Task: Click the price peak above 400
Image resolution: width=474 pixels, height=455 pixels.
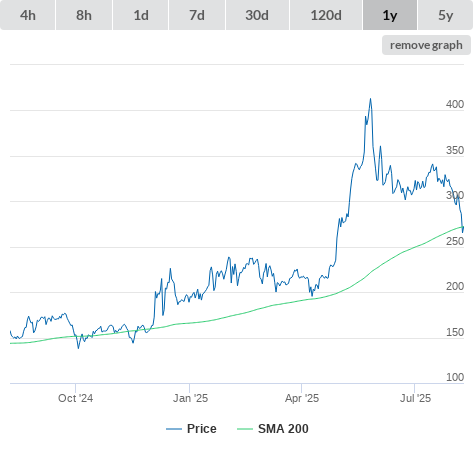Action: (370, 99)
